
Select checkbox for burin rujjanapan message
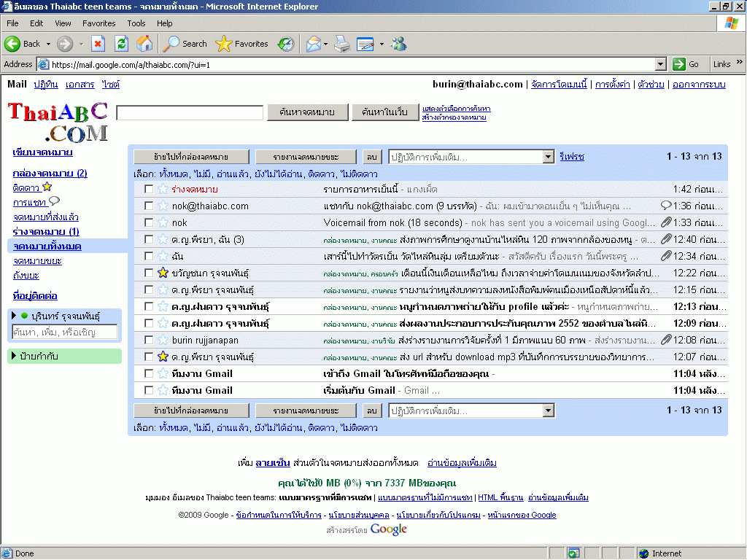(x=149, y=341)
